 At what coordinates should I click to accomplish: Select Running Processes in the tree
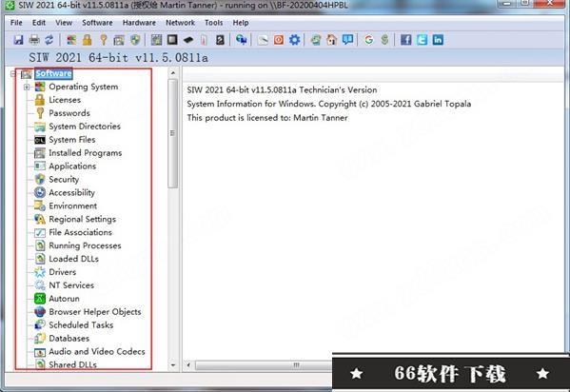pos(85,245)
